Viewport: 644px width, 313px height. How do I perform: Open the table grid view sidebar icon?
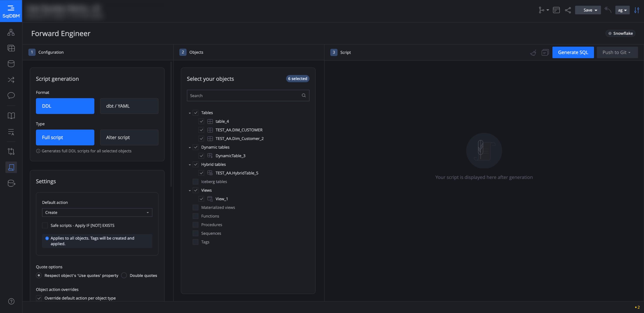[11, 48]
